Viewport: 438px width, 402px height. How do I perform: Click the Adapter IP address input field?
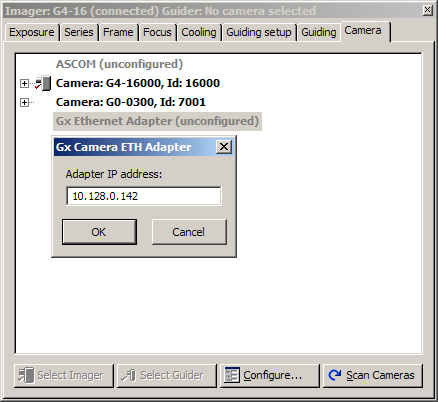144,196
